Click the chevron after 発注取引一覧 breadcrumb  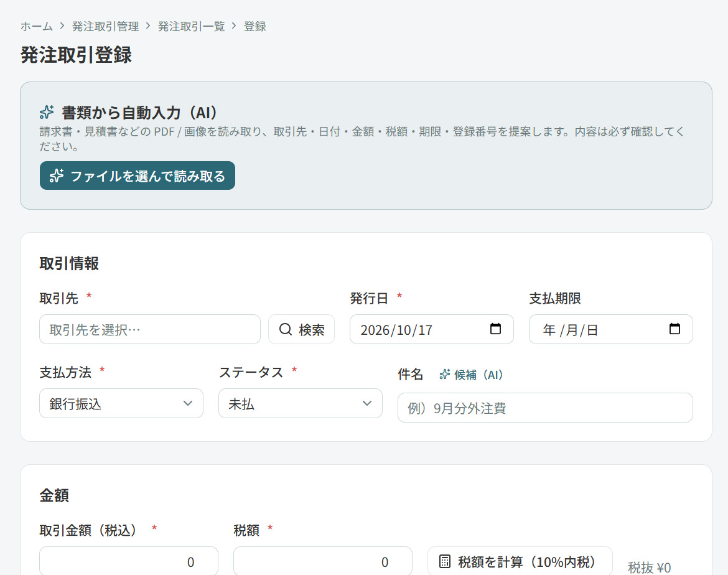pyautogui.click(x=234, y=26)
